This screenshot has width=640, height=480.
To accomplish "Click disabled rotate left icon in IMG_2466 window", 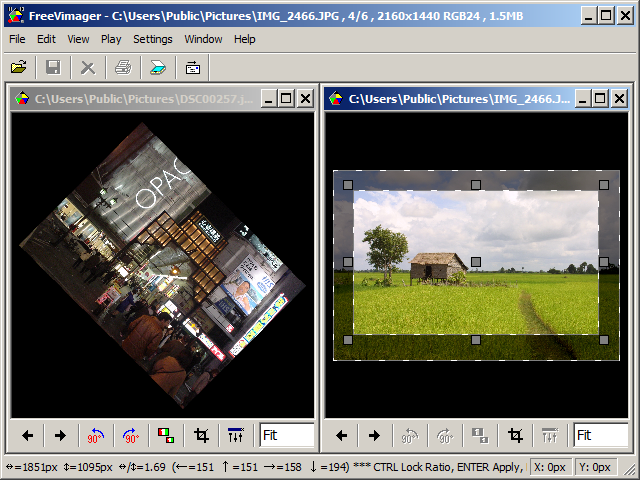I will 409,436.
